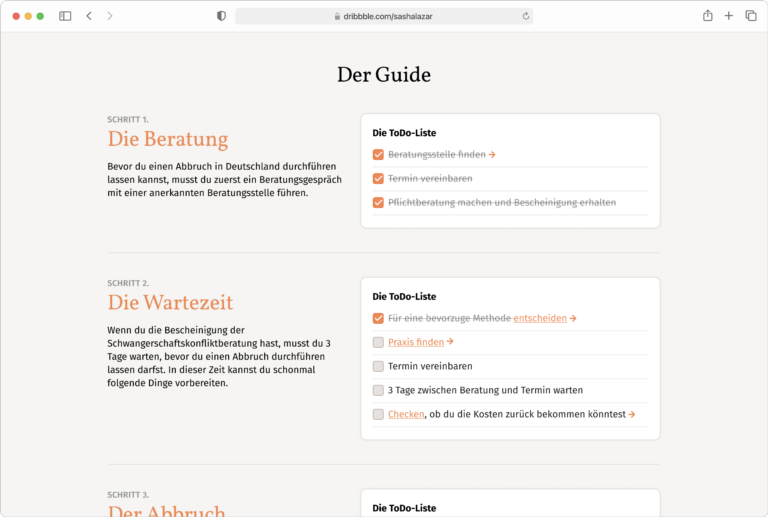
Task: Check the 3 Tage warten checkbox
Action: point(378,390)
